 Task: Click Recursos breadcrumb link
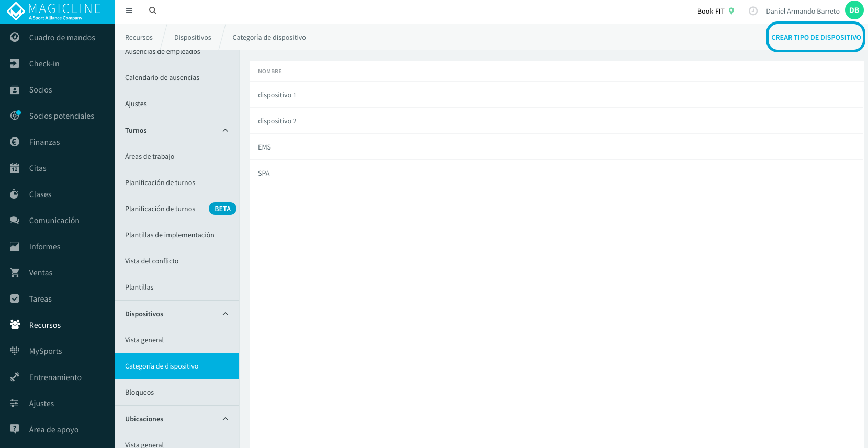pyautogui.click(x=139, y=37)
